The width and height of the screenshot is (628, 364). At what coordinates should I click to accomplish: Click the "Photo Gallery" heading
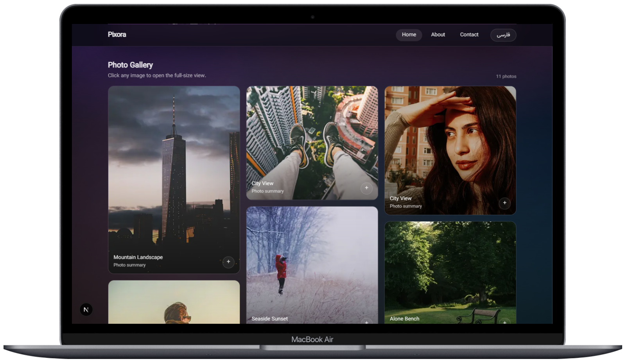pos(130,65)
